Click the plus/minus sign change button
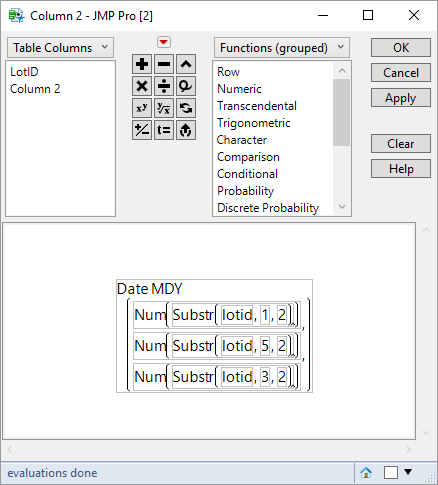 (142, 130)
